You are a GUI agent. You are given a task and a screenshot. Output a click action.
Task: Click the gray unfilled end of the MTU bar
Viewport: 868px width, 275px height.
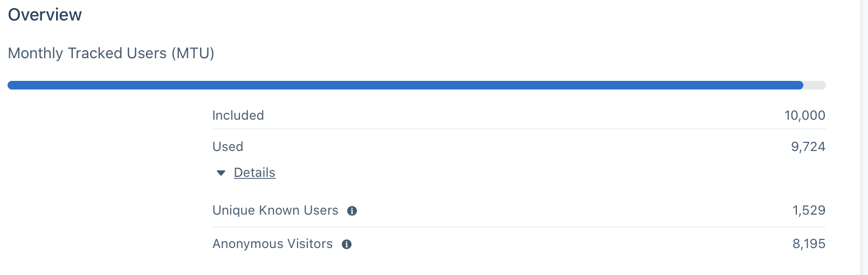point(815,85)
